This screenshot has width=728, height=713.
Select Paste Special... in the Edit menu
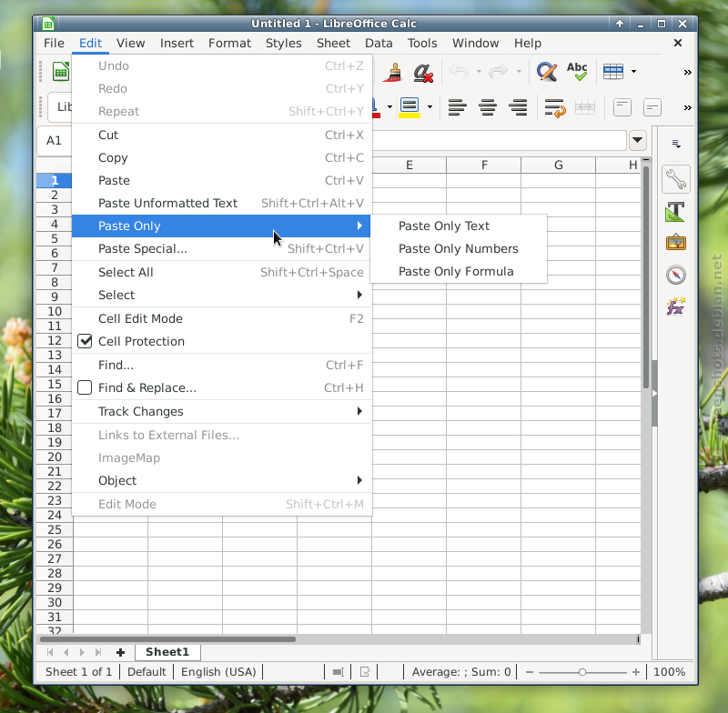pos(222,248)
